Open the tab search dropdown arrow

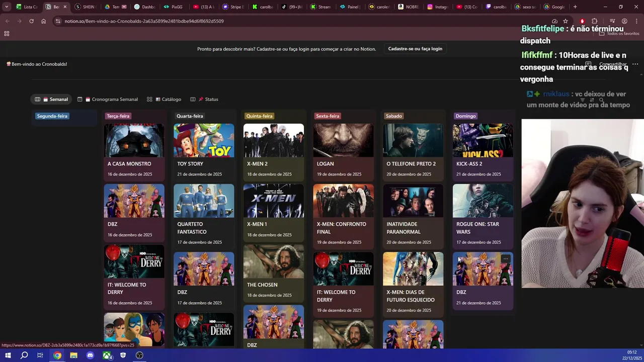point(6,7)
